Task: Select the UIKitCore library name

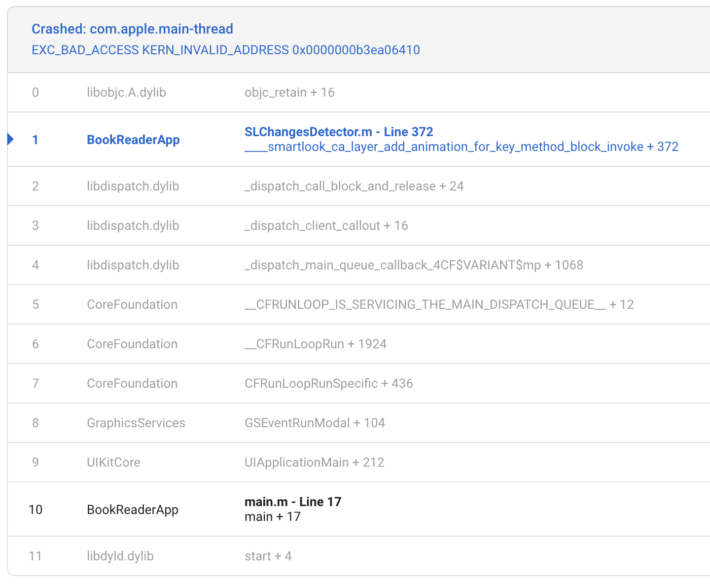Action: 113,462
